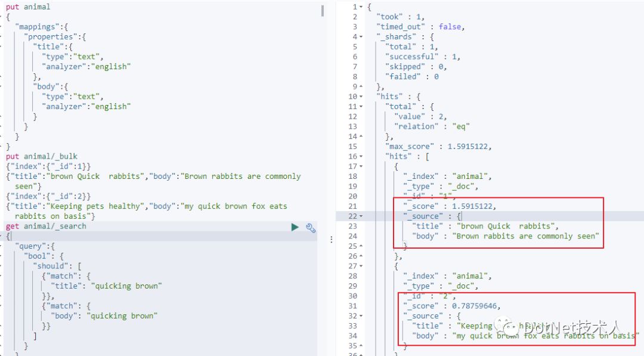Screen dimensions: 644x356
Task: Click the "bool": { line
Action: [44, 256]
